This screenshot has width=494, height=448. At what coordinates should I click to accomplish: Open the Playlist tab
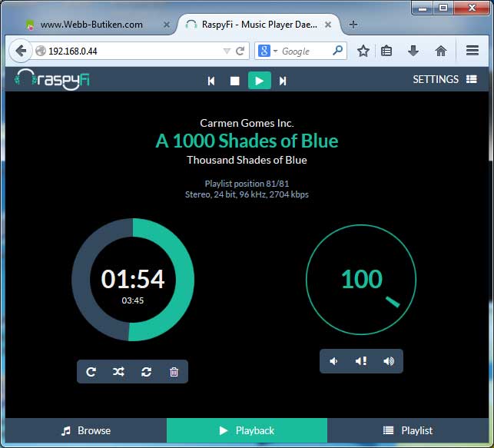pos(408,430)
